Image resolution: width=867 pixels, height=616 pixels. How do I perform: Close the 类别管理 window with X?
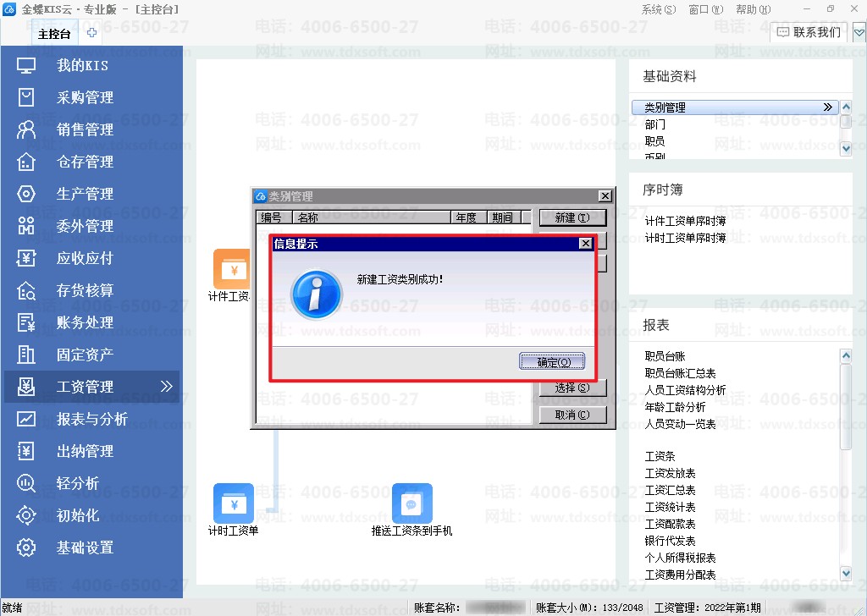point(605,196)
